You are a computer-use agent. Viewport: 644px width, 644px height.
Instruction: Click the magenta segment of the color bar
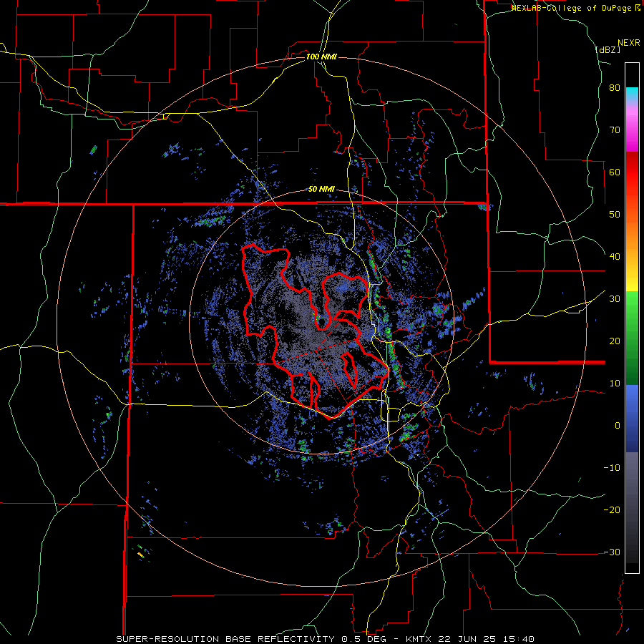[x=632, y=132]
